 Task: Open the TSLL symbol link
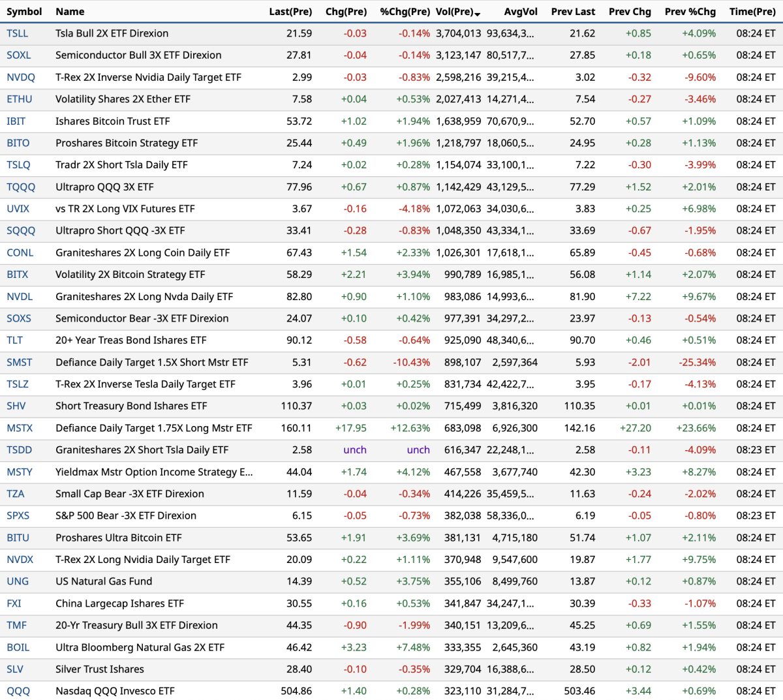pos(18,33)
